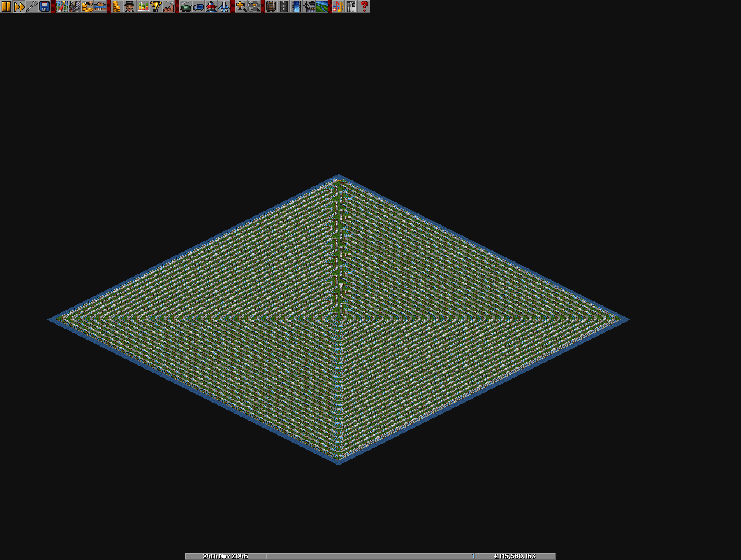The image size is (741, 560).
Task: Click the date 24th Nov 2046
Action: (x=225, y=556)
